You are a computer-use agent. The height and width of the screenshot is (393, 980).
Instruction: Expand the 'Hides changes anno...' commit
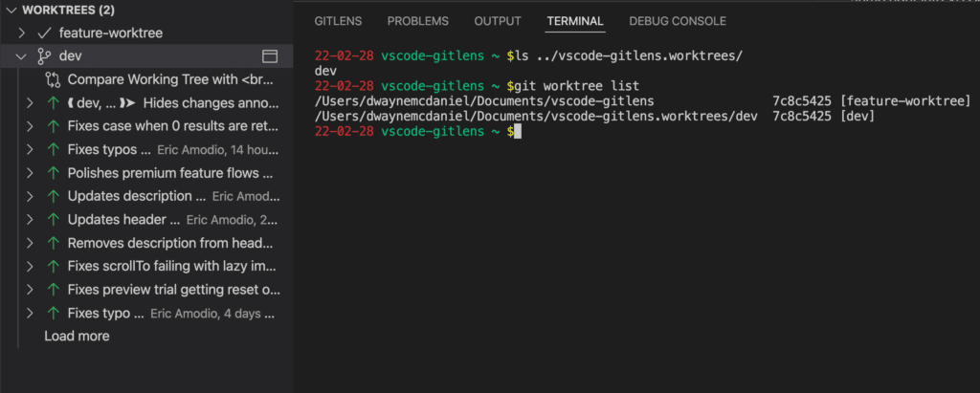(x=30, y=103)
